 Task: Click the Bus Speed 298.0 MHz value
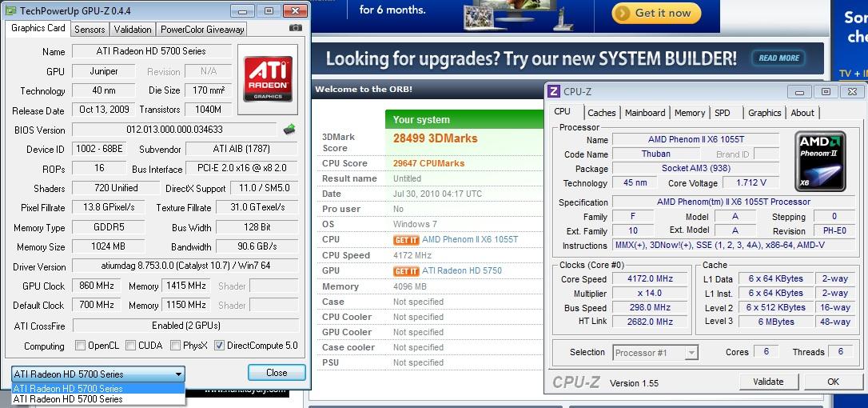tap(648, 308)
